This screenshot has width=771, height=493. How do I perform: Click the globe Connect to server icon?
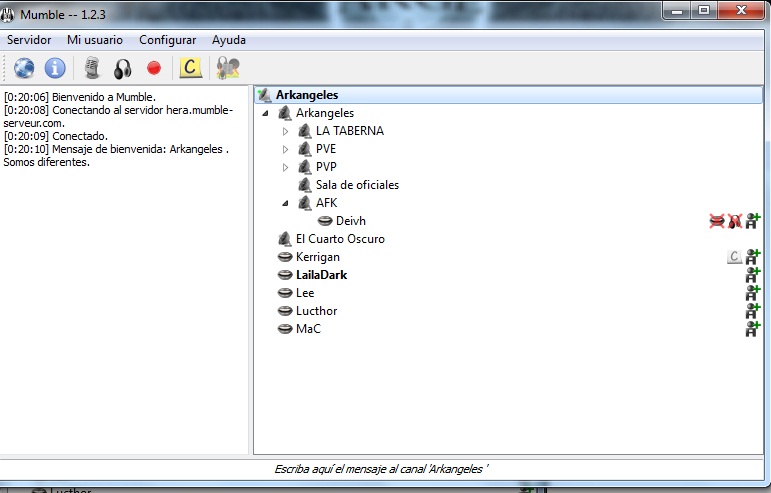pos(24,68)
